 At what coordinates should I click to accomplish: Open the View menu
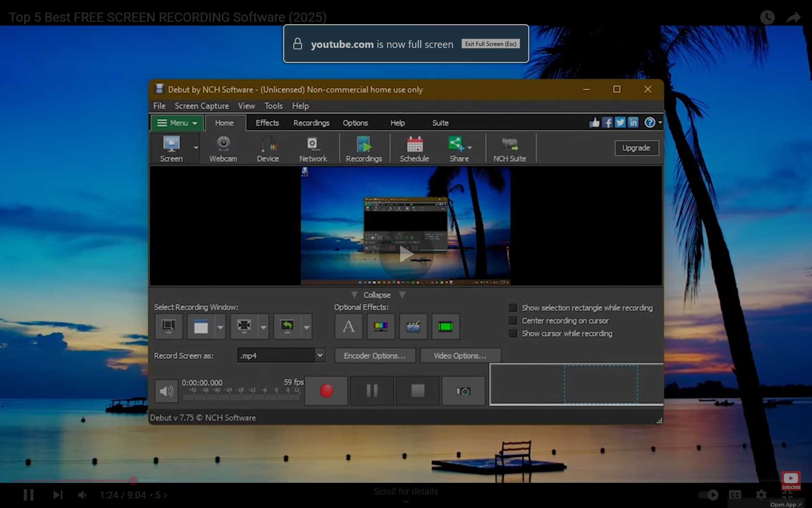pos(246,106)
